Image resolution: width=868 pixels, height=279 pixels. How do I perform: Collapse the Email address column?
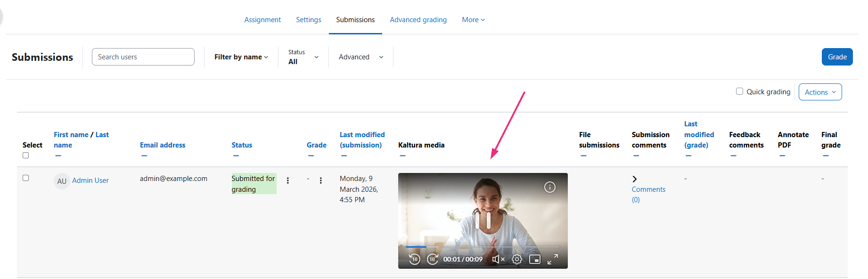point(144,156)
